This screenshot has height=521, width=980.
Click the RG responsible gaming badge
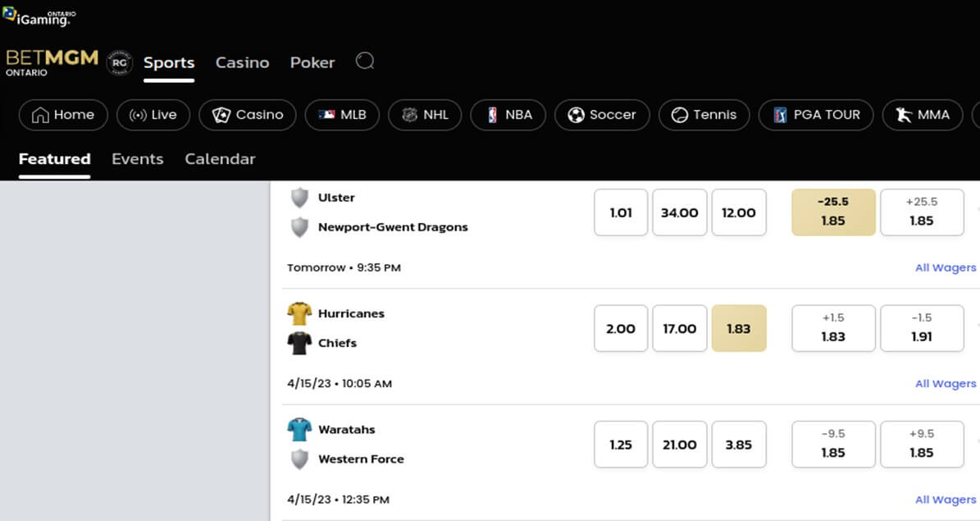coord(119,62)
